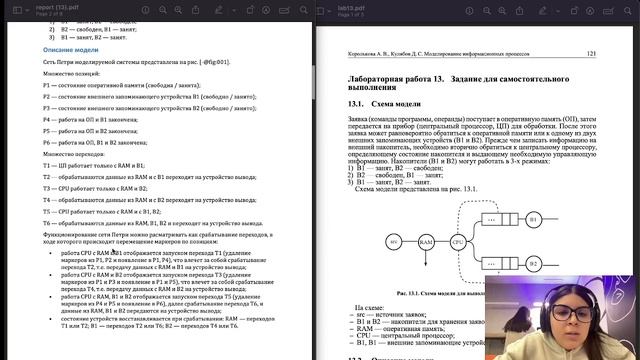Click legend line "RAM — оперативная память"

coord(400,329)
